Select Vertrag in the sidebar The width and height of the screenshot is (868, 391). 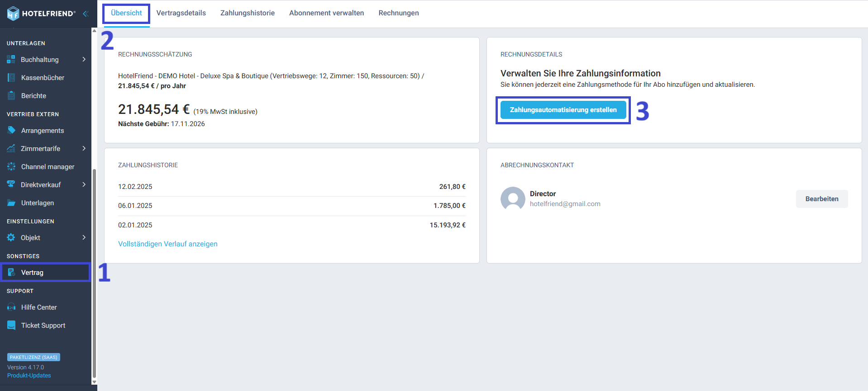(x=46, y=273)
